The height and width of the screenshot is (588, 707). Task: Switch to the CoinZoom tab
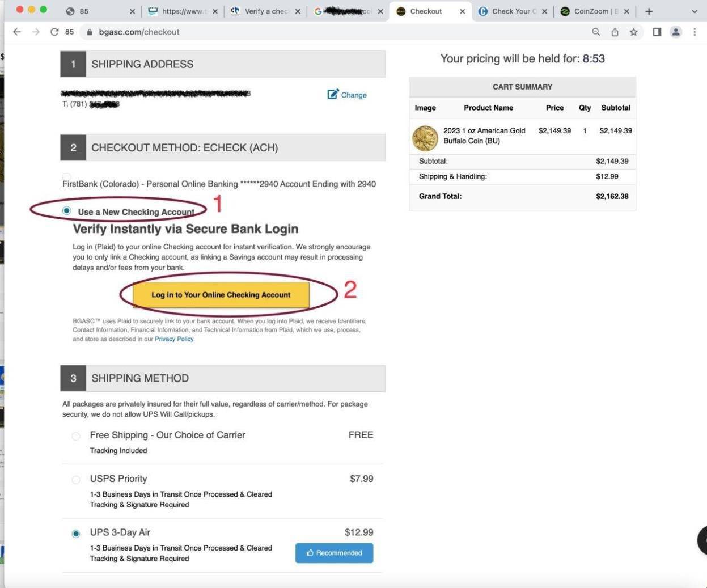[x=595, y=11]
